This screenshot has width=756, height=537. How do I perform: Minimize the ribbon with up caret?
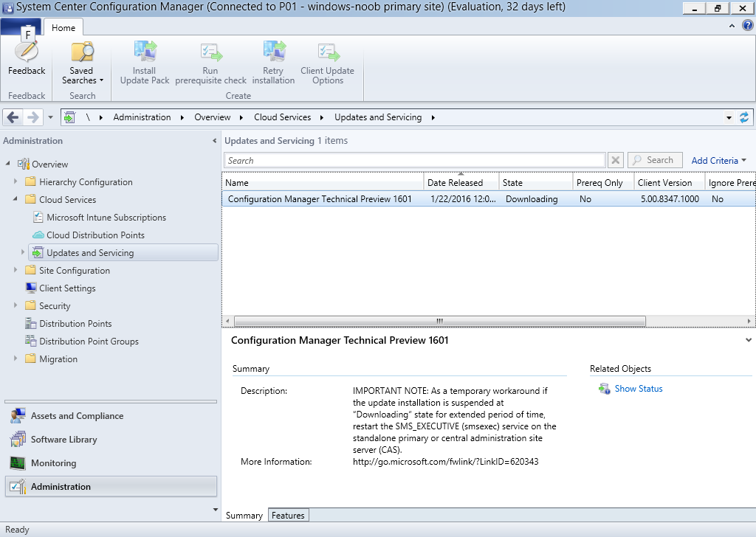coord(732,26)
